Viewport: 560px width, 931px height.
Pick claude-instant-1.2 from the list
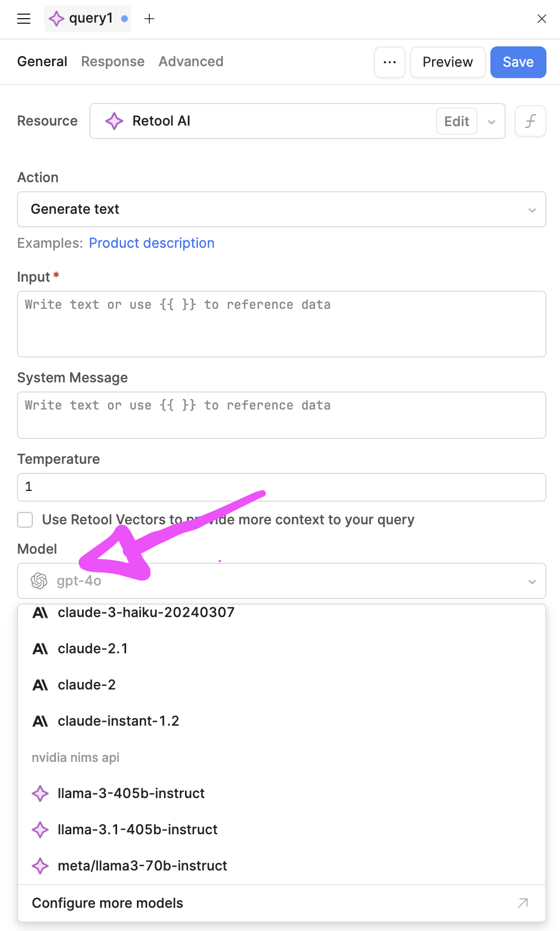(282, 721)
